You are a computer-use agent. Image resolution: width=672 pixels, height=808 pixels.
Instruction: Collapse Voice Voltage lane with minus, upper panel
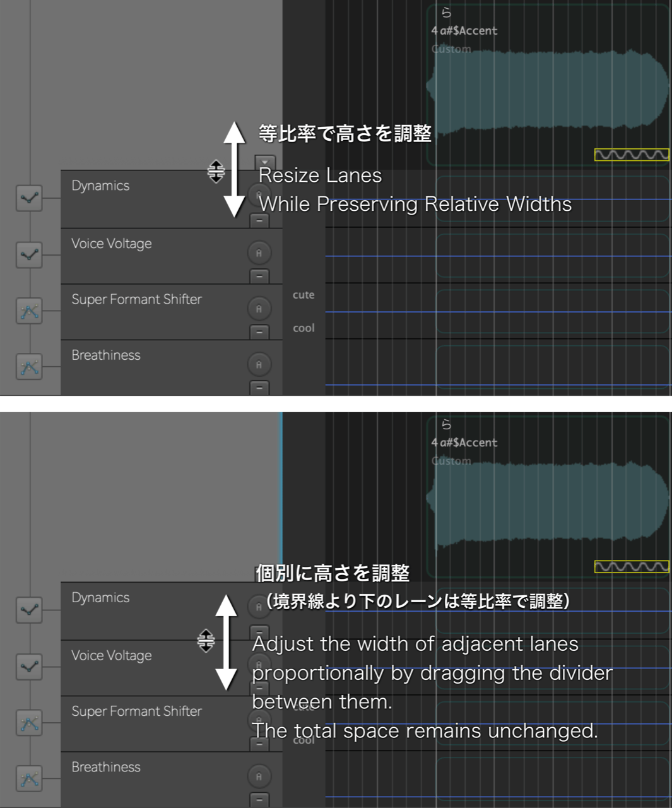[x=259, y=276]
